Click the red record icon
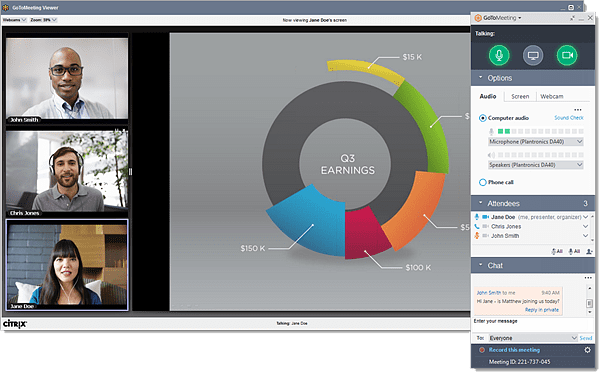The image size is (600, 373). point(482,350)
